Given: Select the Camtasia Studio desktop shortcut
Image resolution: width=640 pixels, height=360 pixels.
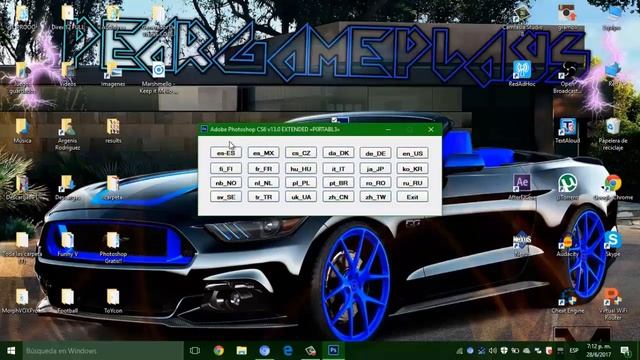Looking at the screenshot, I should 522,18.
